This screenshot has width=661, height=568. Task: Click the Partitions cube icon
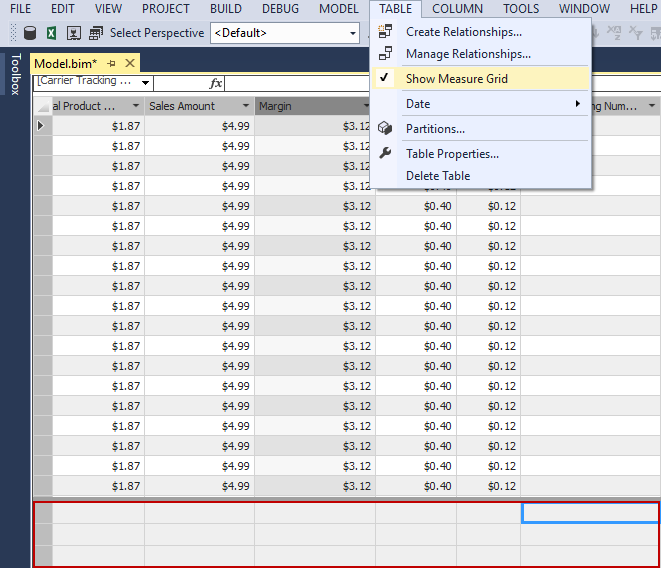pyautogui.click(x=385, y=129)
